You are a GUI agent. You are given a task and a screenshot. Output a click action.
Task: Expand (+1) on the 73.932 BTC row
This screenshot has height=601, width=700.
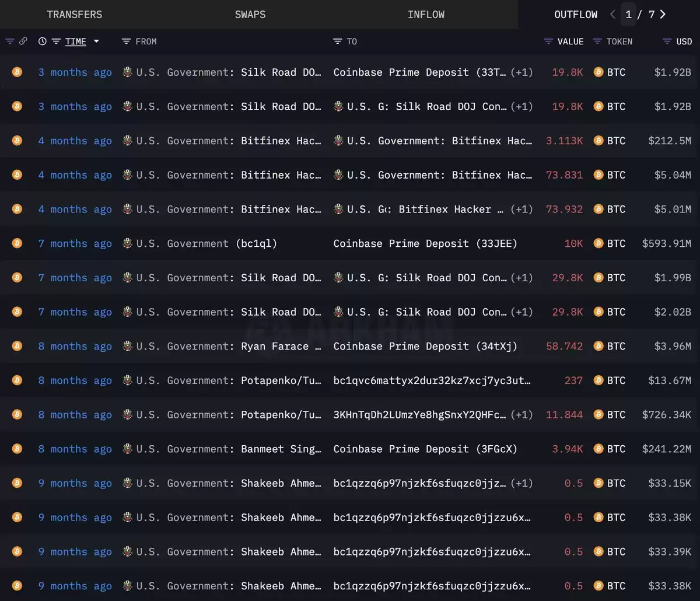[521, 209]
